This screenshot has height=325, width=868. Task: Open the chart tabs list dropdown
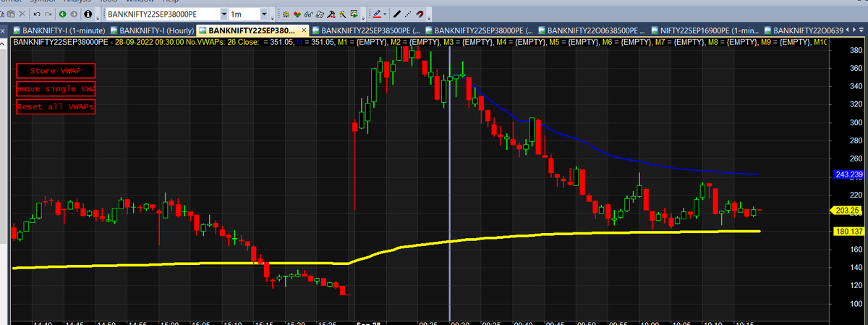point(861,30)
